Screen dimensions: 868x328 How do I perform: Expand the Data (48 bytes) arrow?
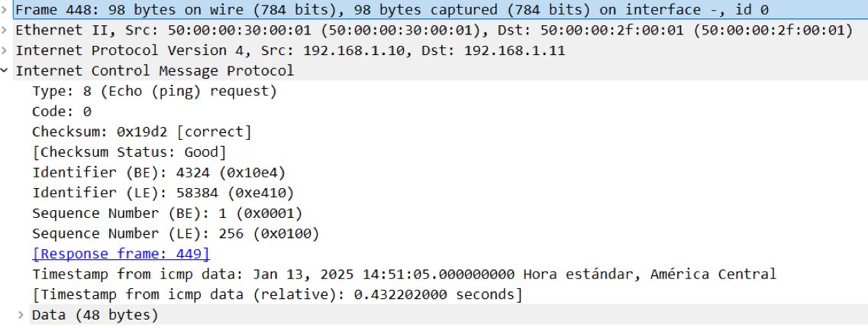pos(21,314)
